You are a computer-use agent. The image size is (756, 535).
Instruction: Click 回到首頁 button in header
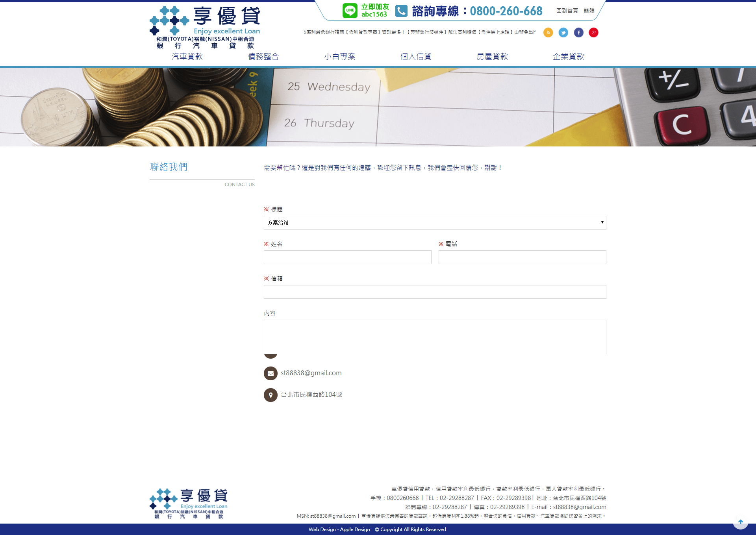pos(564,10)
